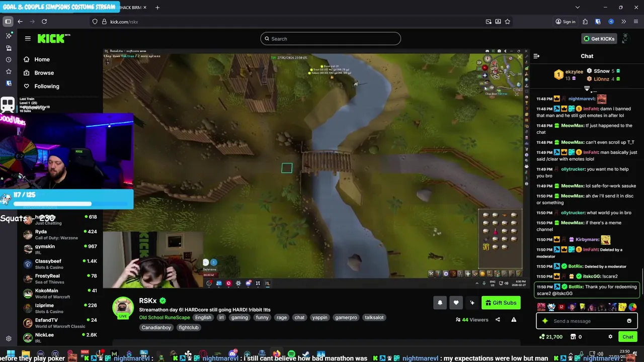Image resolution: width=644 pixels, height=362 pixels.
Task: Click the green sparkle in chat input
Action: coord(545,321)
